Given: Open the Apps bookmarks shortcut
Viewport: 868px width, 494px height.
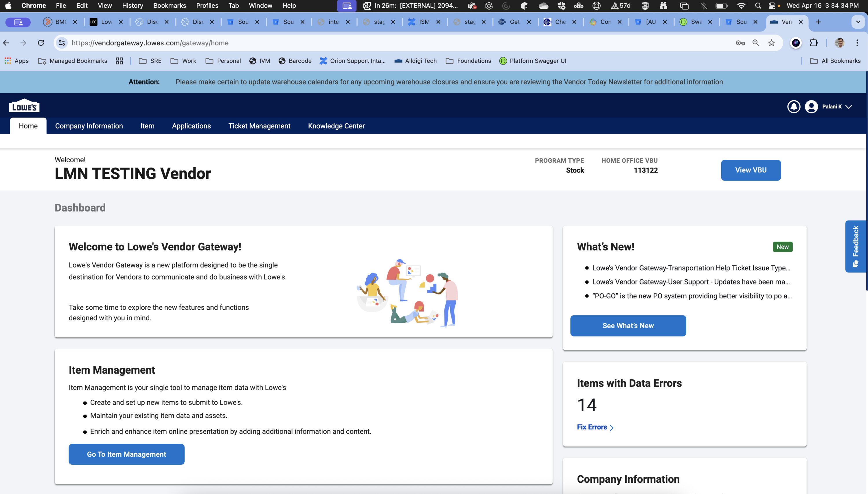Looking at the screenshot, I should [16, 61].
